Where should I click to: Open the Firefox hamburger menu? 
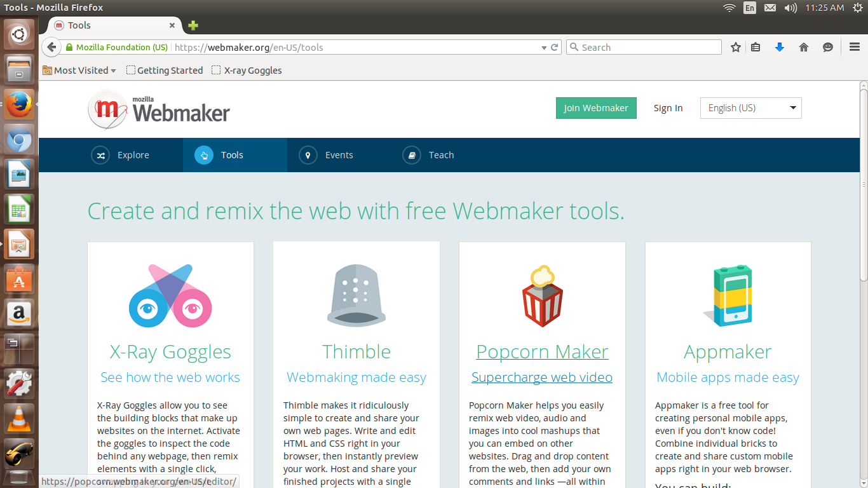tap(855, 47)
